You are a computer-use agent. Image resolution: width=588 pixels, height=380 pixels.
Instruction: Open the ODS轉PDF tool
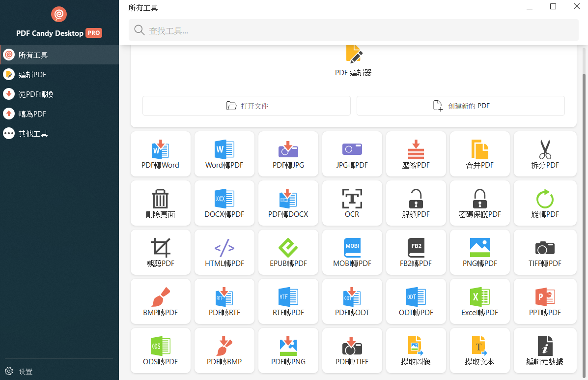coord(161,351)
